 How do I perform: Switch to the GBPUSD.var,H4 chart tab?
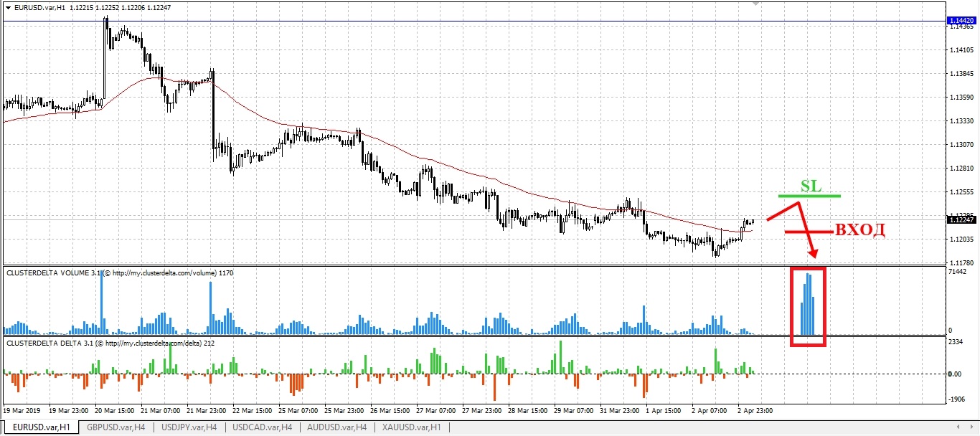(116, 427)
